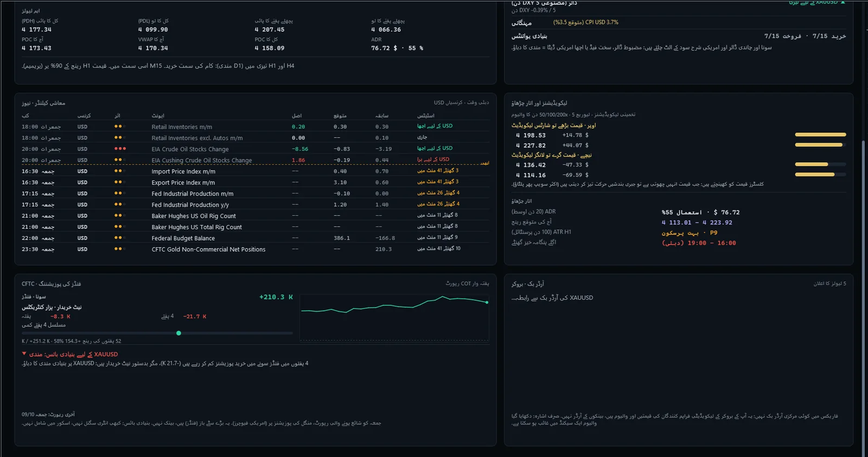
Task: Click the liquidation bar beside 4 136.42
Action: click(820, 164)
